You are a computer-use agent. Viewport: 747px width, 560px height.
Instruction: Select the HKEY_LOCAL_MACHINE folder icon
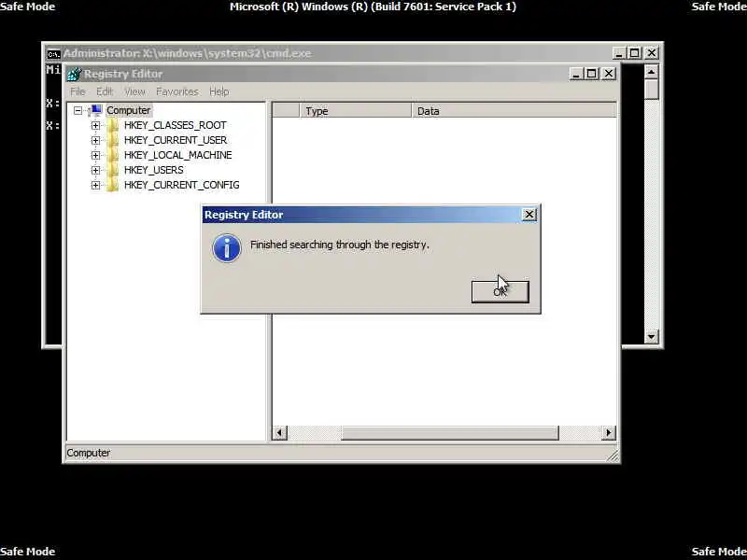tap(113, 155)
